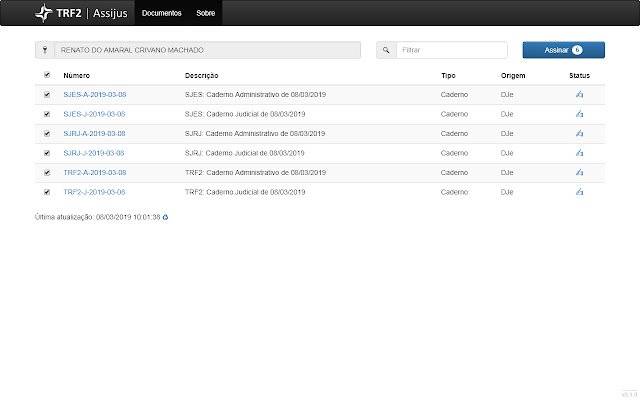Screen dimensions: 640x400
Task: Click the refresh icon beside Última atualização
Action: [x=165, y=217]
